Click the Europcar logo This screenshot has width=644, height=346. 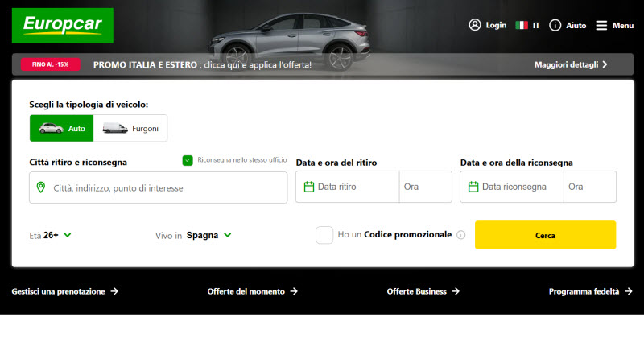point(63,26)
